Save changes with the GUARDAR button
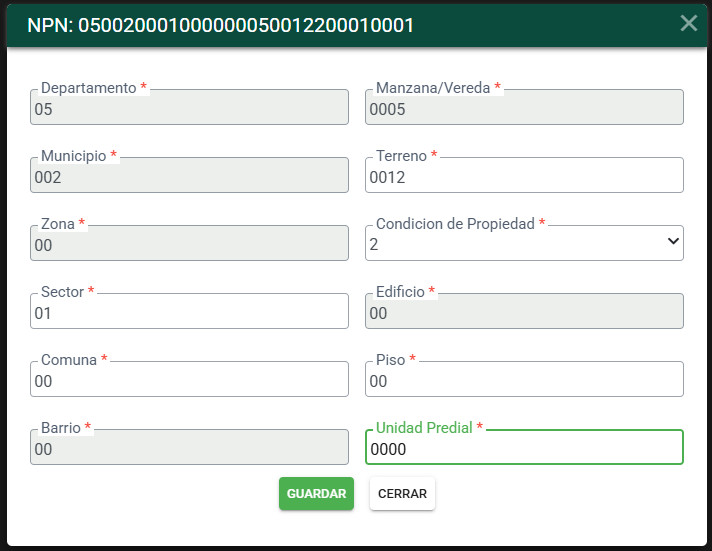Viewport: 712px width, 551px height. 316,493
